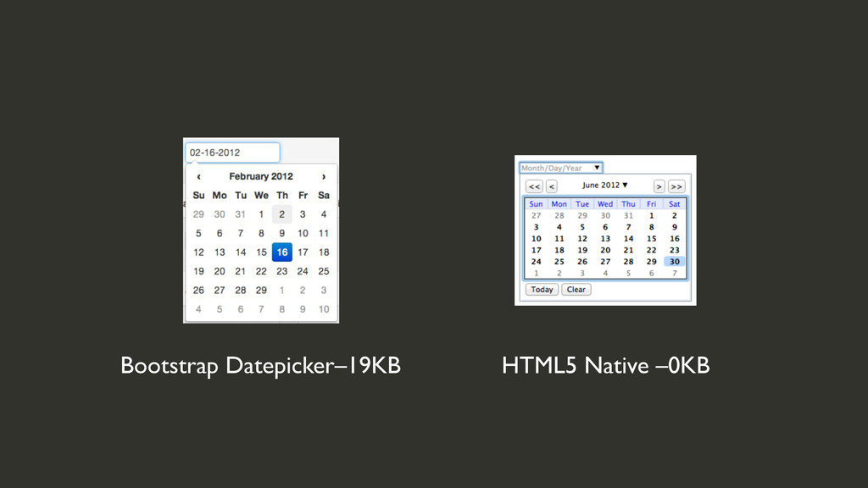
Task: Go to next month with > button
Action: [659, 186]
